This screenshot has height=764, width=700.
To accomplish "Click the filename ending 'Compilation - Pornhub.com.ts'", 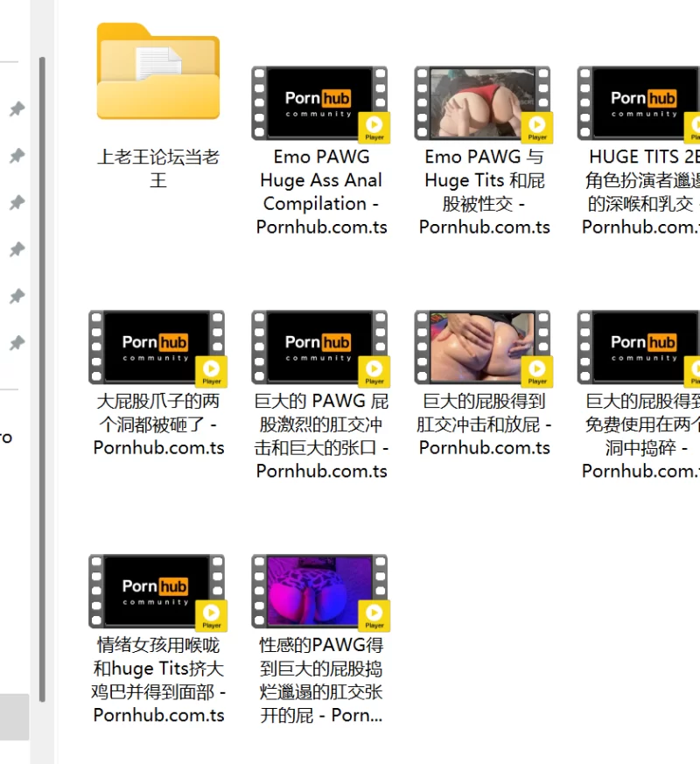I will (321, 192).
